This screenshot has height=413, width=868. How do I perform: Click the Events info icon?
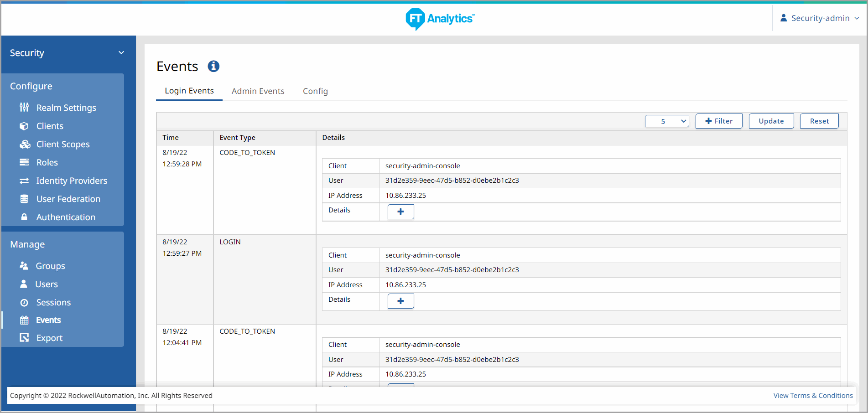pyautogui.click(x=213, y=66)
